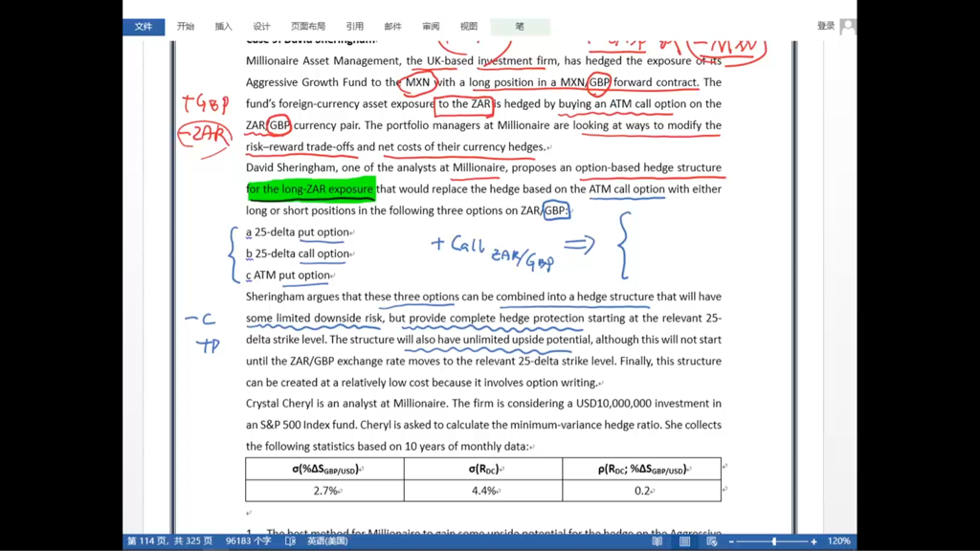Click the zoom slider in status bar

(773, 541)
